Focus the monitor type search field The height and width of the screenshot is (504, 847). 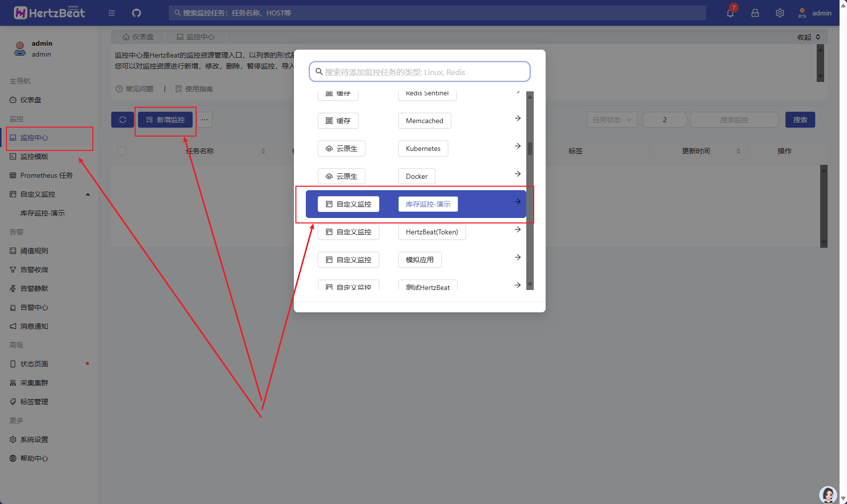click(420, 72)
